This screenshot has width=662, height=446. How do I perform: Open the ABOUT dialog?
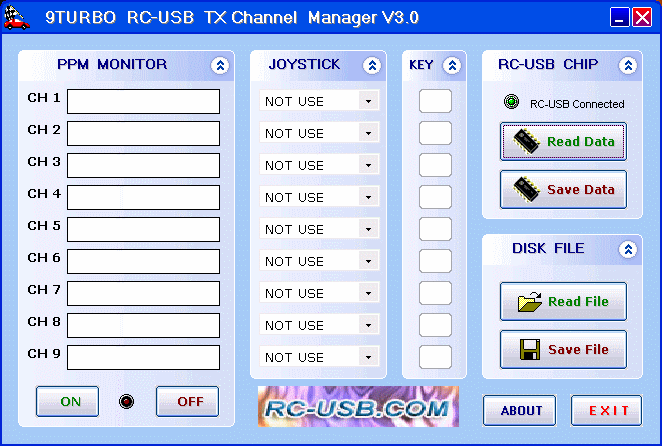(x=519, y=411)
